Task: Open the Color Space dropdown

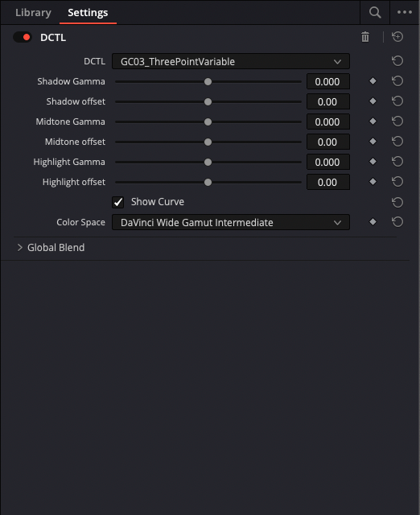Action: pyautogui.click(x=231, y=222)
